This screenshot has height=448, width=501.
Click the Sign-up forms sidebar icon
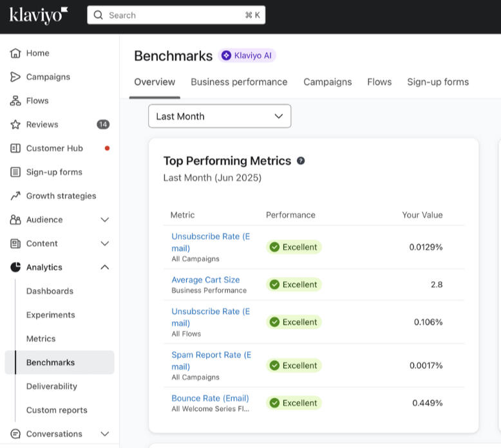15,173
